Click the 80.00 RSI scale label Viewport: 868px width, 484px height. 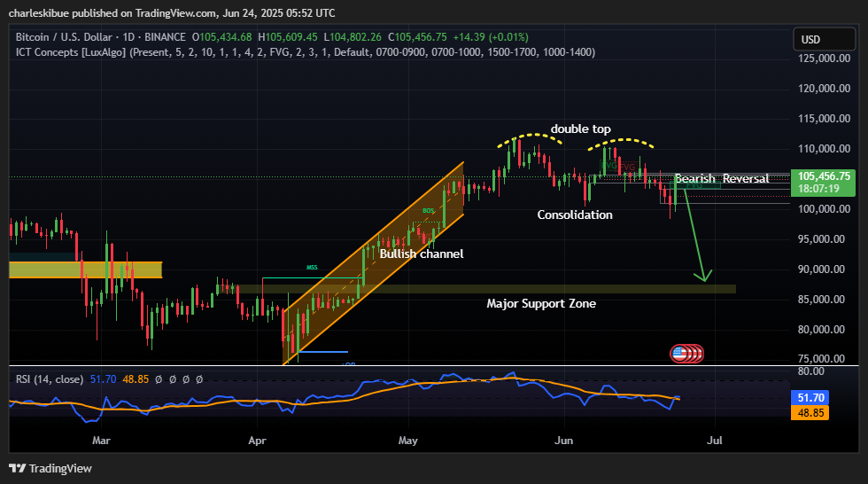(x=810, y=371)
